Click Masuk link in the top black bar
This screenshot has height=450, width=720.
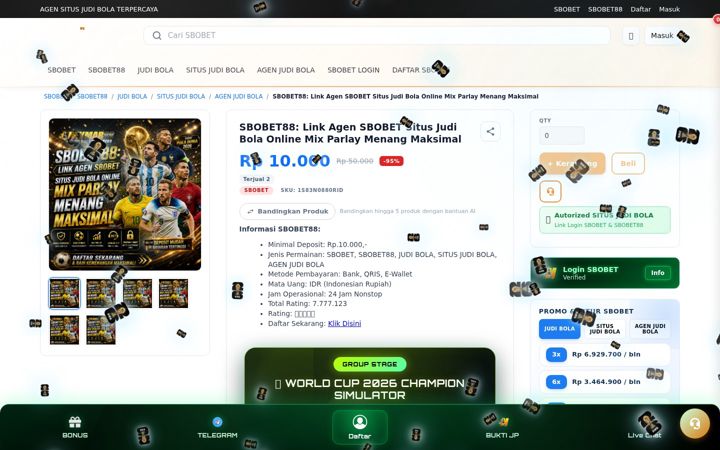[669, 9]
